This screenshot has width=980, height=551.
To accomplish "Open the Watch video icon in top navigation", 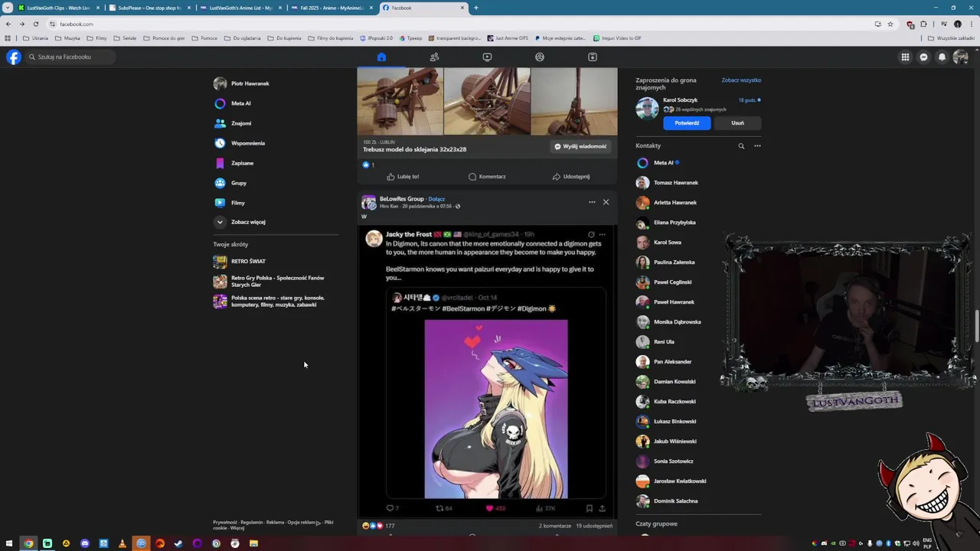I will (x=487, y=57).
